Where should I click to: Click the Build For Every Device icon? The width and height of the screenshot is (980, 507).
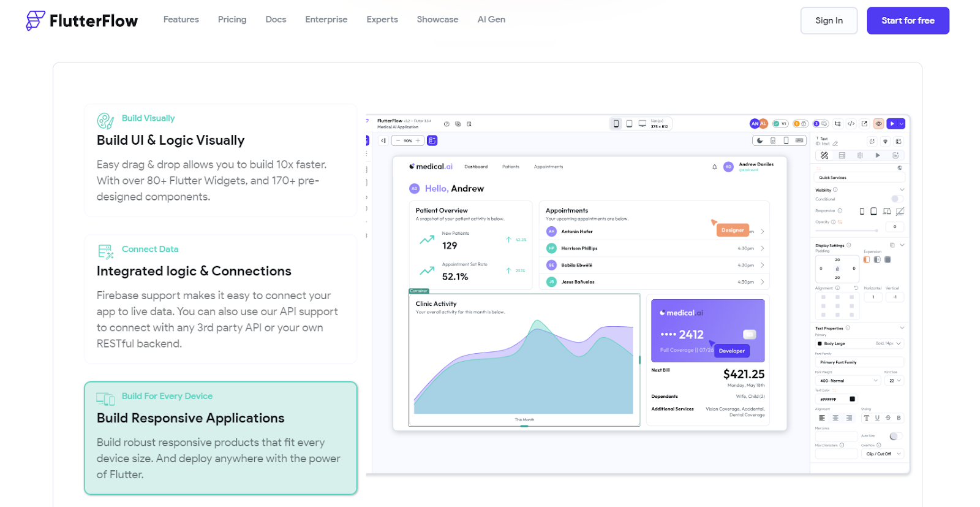(x=105, y=399)
